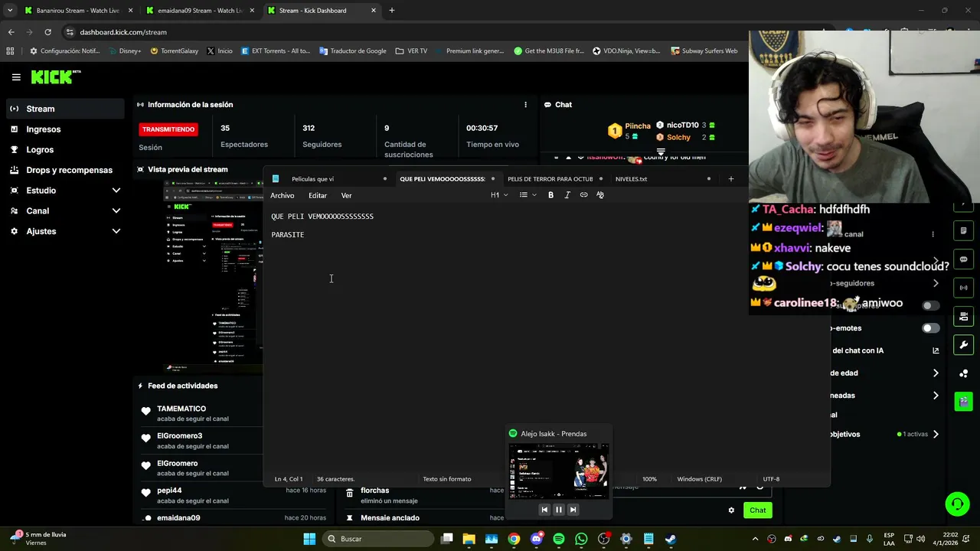Delete the florchas message with trash icon
This screenshot has width=980, height=551.
[349, 494]
